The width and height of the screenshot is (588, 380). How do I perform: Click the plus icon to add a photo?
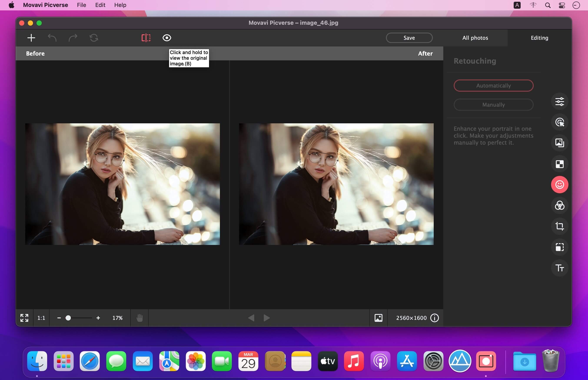(31, 38)
